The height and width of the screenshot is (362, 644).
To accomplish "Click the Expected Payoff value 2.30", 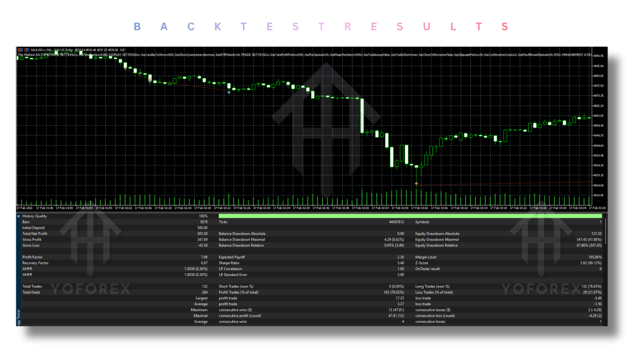I will click(x=401, y=257).
